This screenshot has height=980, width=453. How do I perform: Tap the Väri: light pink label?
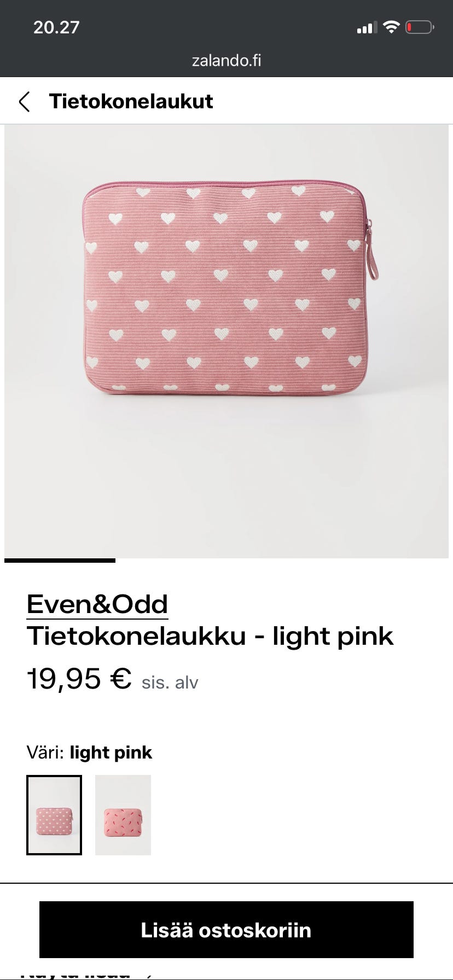(89, 752)
